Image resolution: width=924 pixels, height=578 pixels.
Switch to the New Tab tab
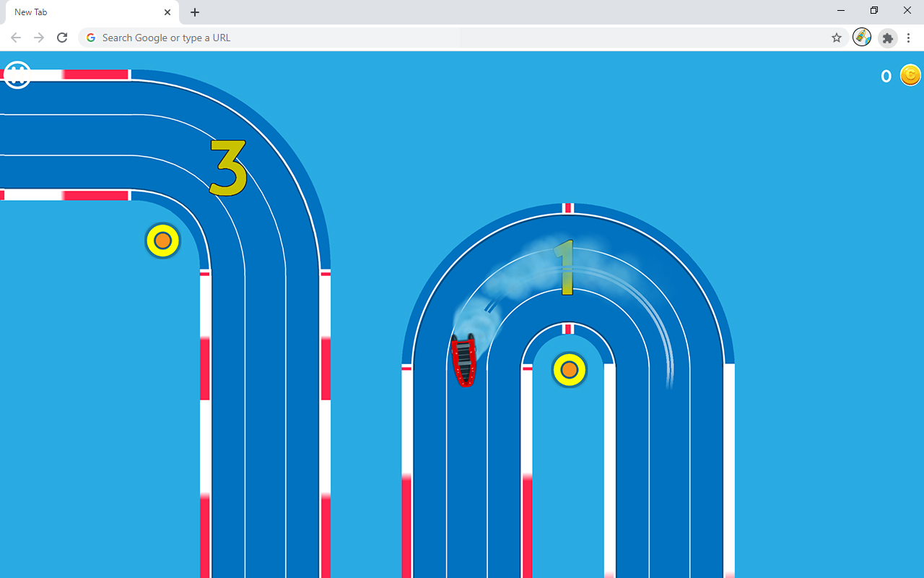coord(87,12)
